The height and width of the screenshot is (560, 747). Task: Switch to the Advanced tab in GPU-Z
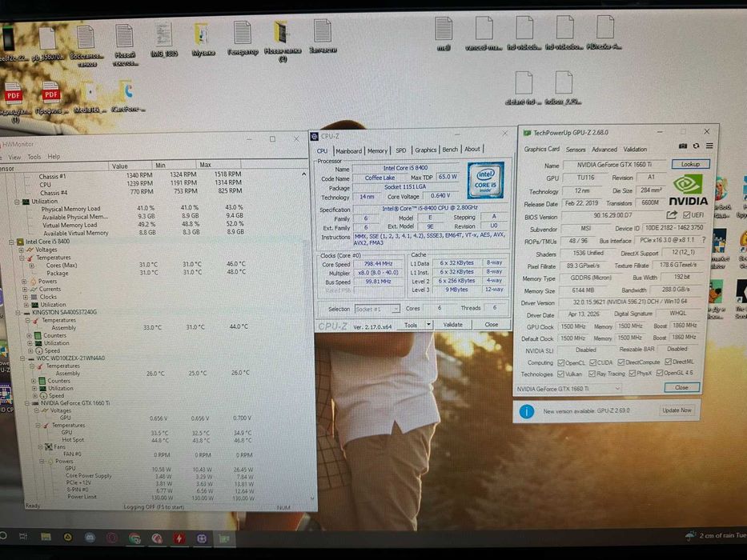pyautogui.click(x=604, y=150)
